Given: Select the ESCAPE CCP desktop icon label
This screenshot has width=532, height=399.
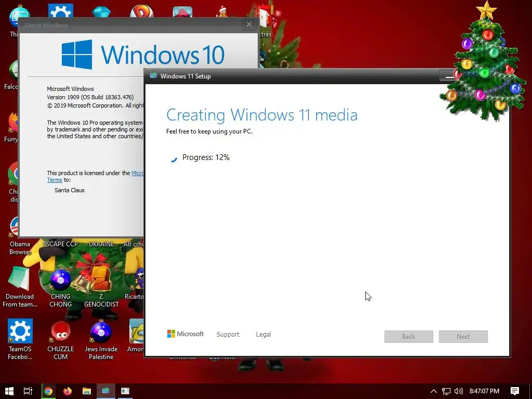Looking at the screenshot, I should (x=60, y=244).
